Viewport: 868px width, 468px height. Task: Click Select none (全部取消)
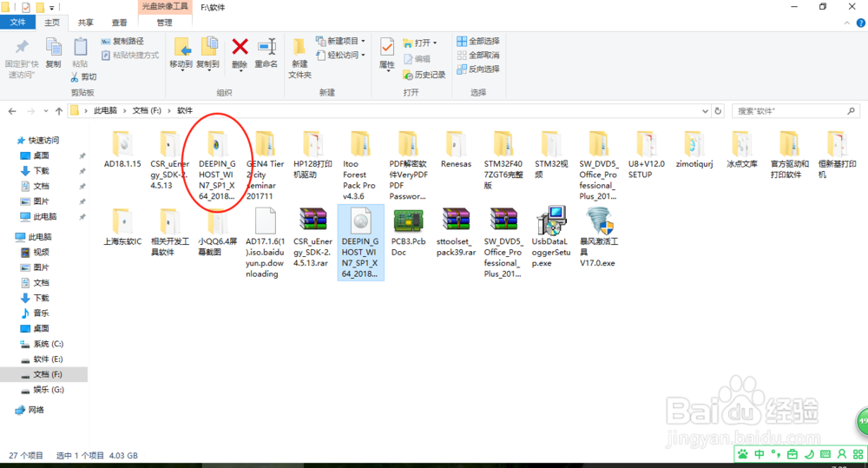(478, 55)
